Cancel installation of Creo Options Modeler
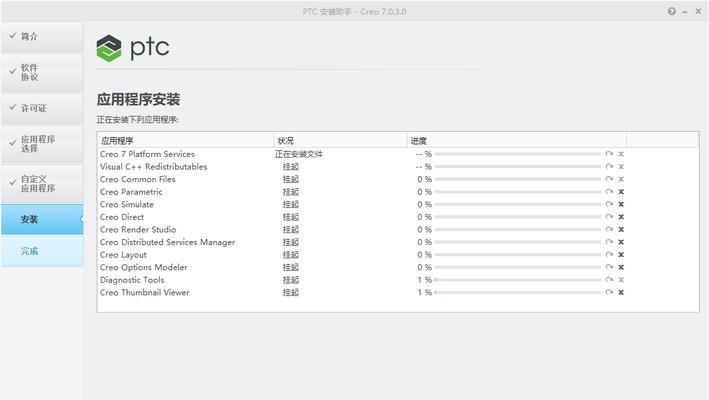 click(621, 268)
